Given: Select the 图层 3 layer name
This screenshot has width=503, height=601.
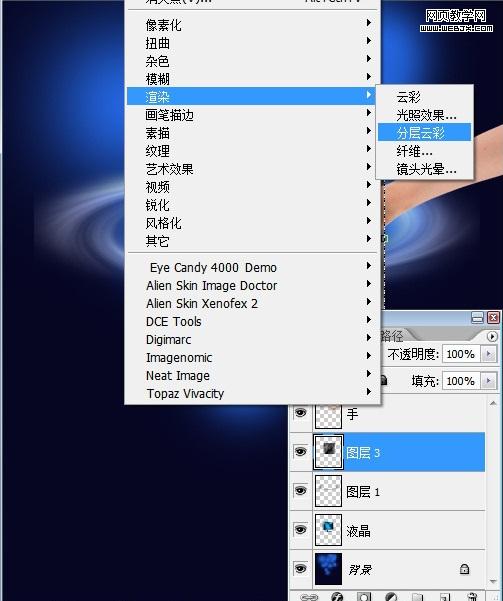Looking at the screenshot, I should [363, 453].
